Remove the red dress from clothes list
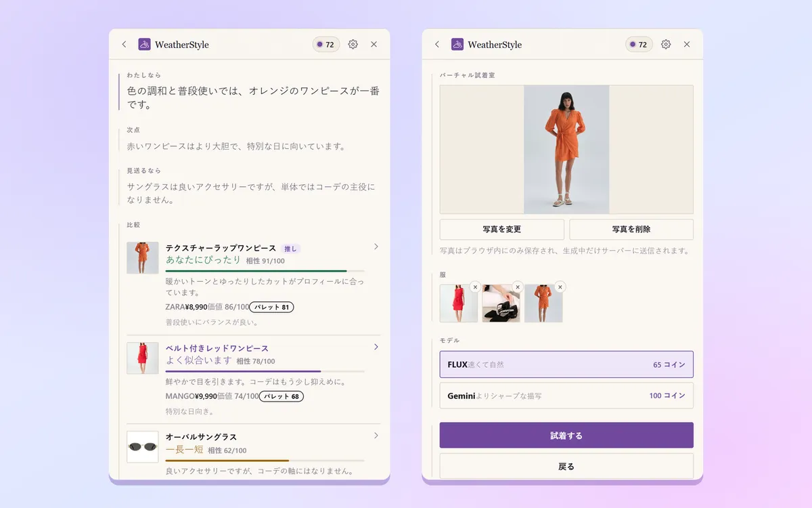Viewport: 812px width, 508px height. (475, 287)
